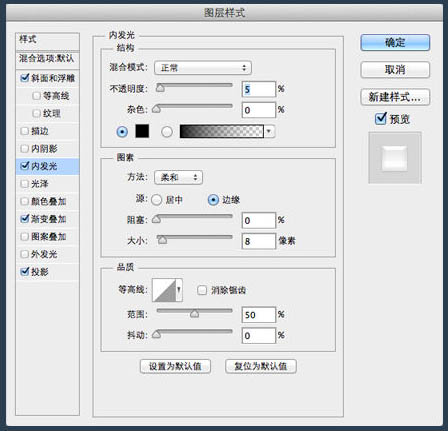Choose the 居中 source radio button
Screen dimensions: 448x431
click(x=157, y=200)
